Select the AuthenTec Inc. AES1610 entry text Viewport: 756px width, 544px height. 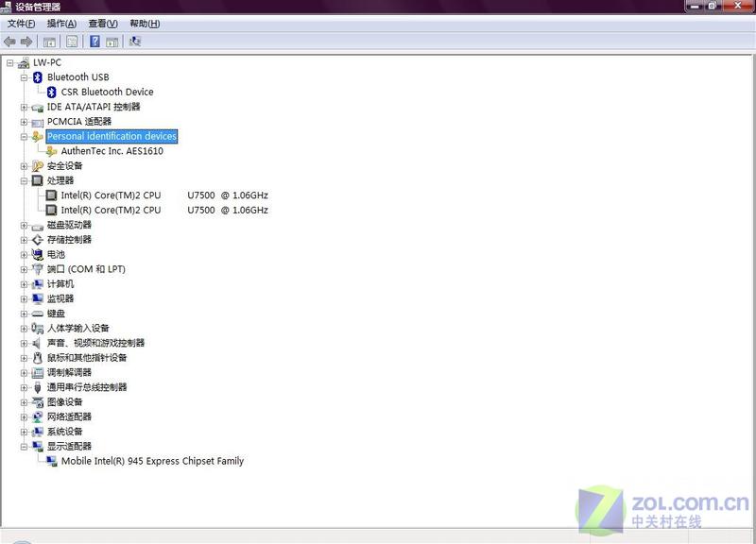point(112,151)
